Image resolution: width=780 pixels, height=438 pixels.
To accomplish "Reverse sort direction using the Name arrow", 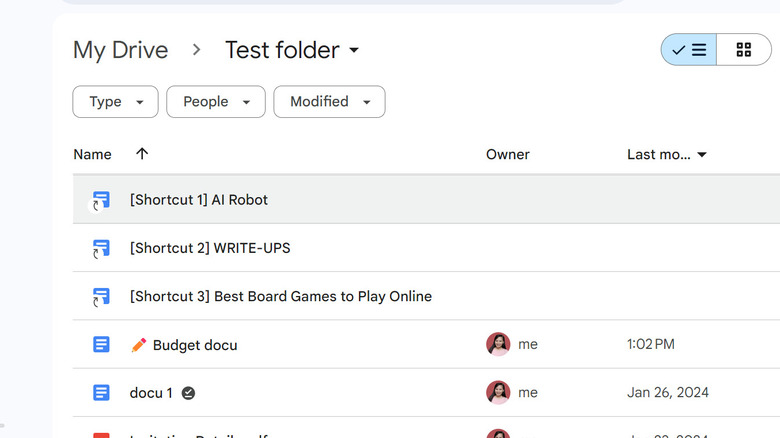I will pyautogui.click(x=142, y=154).
